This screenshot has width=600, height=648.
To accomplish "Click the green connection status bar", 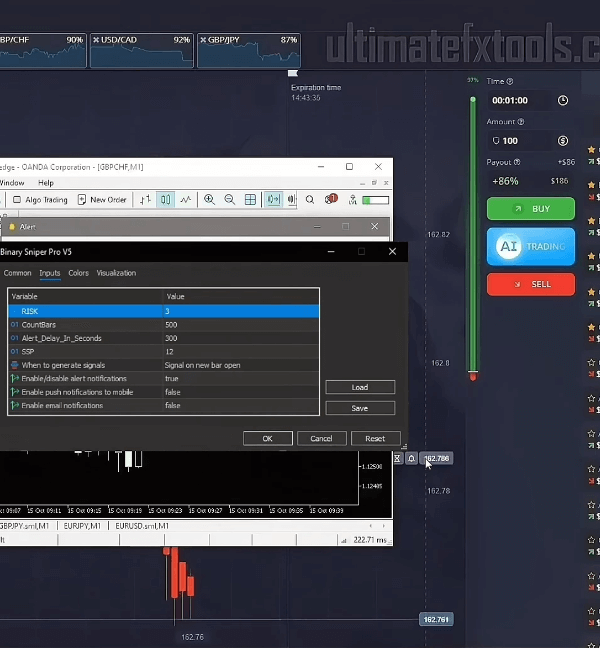I will [375, 200].
